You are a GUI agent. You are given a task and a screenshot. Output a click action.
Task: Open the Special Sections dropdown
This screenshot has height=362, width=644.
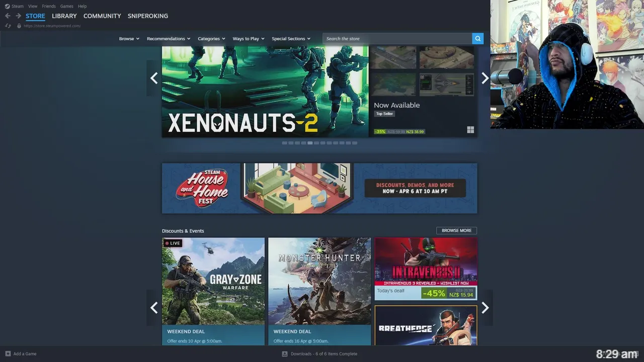pos(291,39)
